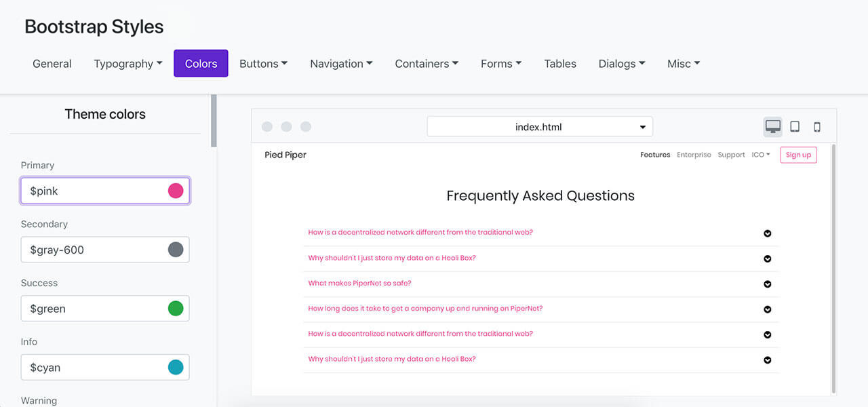Click the cyan Info color swatch
This screenshot has height=407, width=868.
(176, 368)
